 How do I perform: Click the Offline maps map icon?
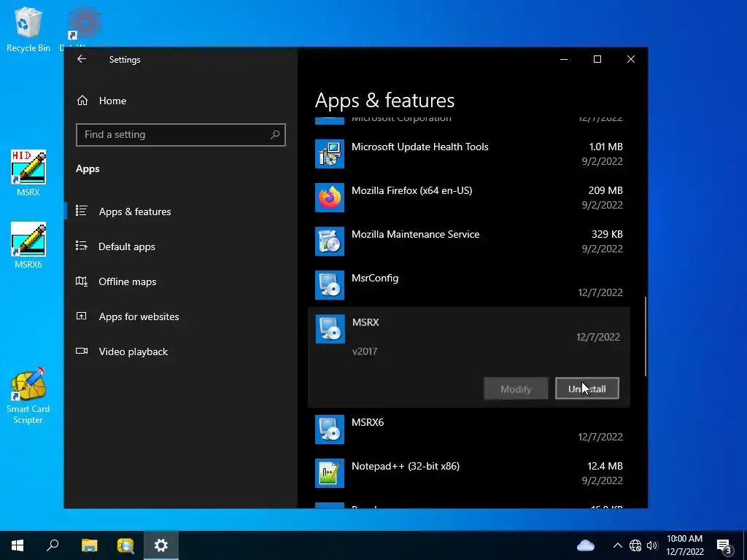[82, 281]
